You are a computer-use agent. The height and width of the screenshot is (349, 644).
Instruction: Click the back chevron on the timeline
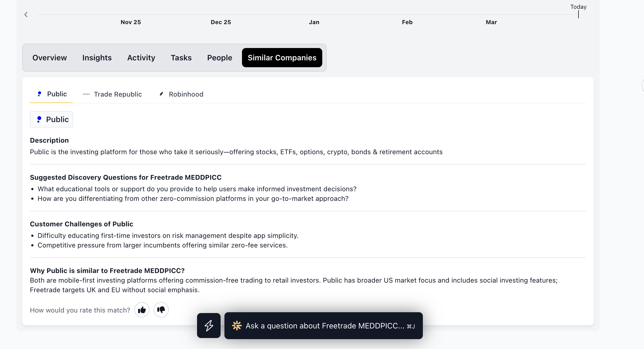coord(26,15)
